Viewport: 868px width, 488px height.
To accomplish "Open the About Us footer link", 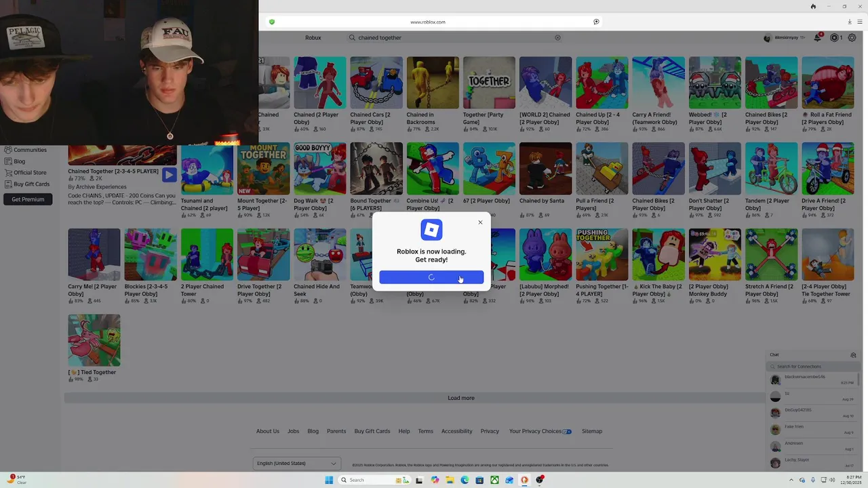I will pyautogui.click(x=267, y=431).
